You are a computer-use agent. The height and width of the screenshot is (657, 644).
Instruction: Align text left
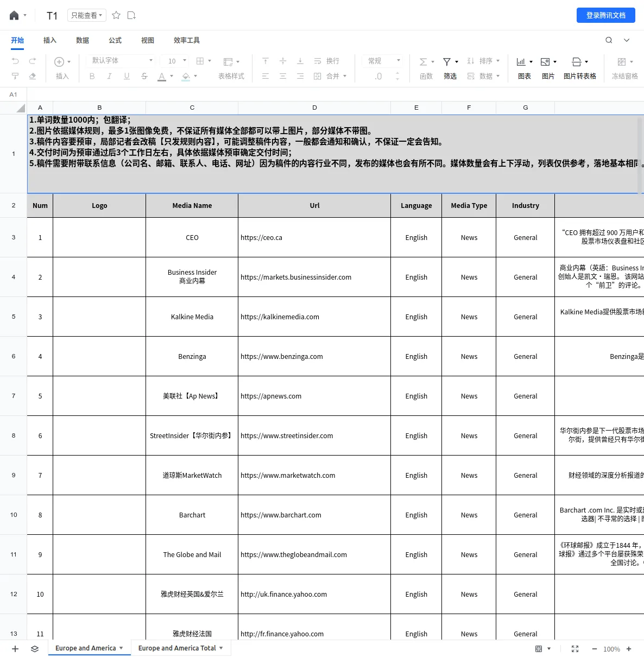pyautogui.click(x=266, y=76)
